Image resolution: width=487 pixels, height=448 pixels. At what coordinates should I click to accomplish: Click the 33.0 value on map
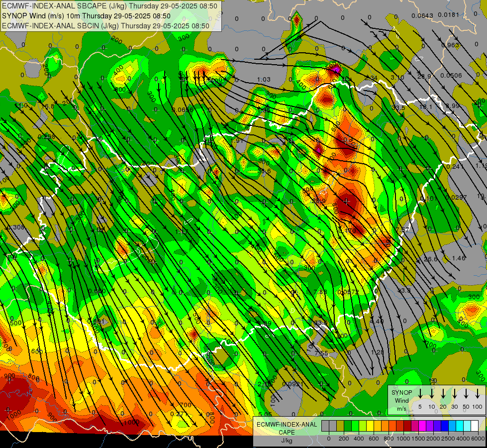pyautogui.click(x=320, y=323)
